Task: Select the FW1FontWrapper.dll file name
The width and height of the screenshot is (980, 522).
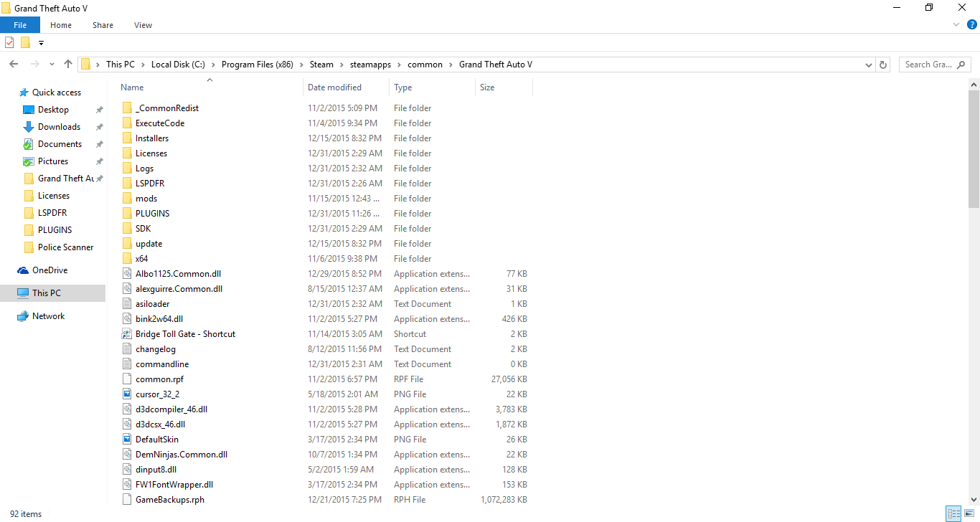Action: (174, 485)
